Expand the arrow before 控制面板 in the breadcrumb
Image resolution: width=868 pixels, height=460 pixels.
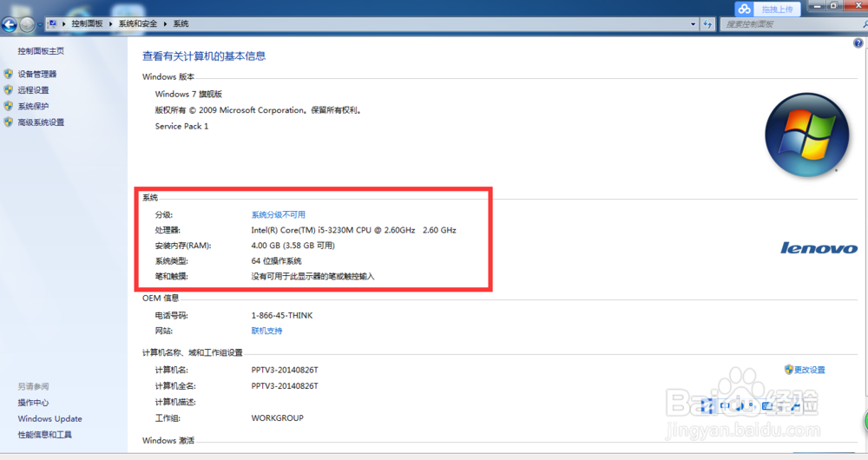coord(64,23)
